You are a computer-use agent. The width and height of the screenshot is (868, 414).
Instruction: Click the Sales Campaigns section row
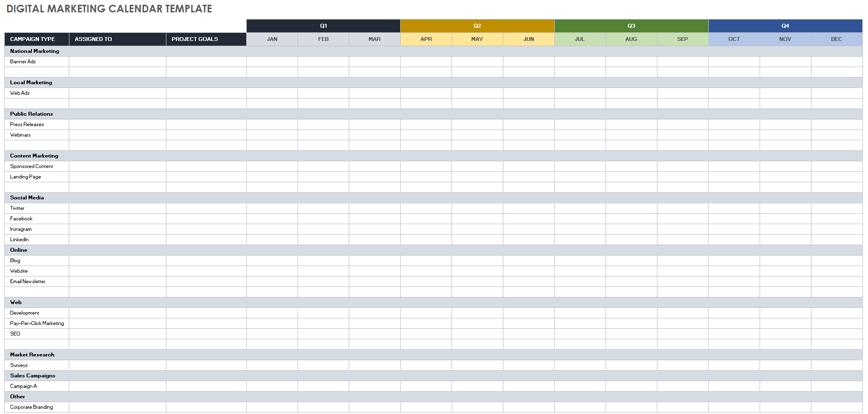pyautogui.click(x=434, y=375)
